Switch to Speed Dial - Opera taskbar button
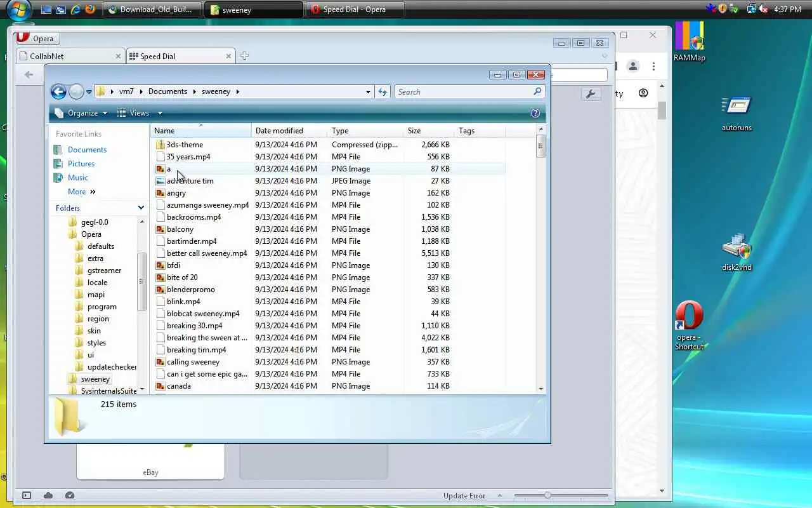Viewport: 812px width, 508px height. pos(355,10)
